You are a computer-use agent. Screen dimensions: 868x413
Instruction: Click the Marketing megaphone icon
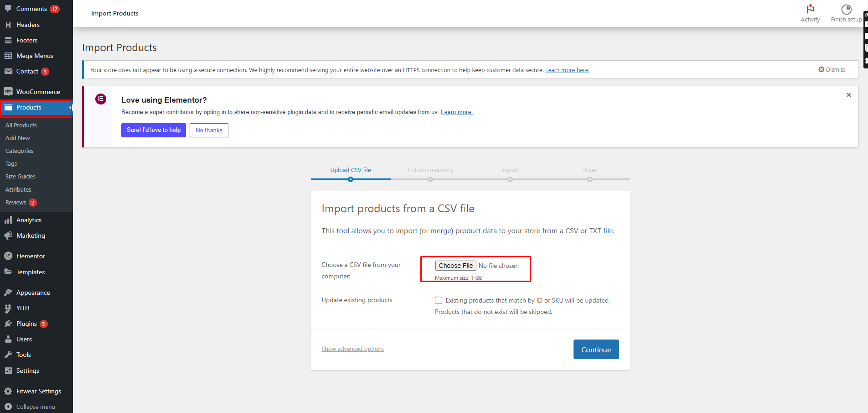click(8, 235)
